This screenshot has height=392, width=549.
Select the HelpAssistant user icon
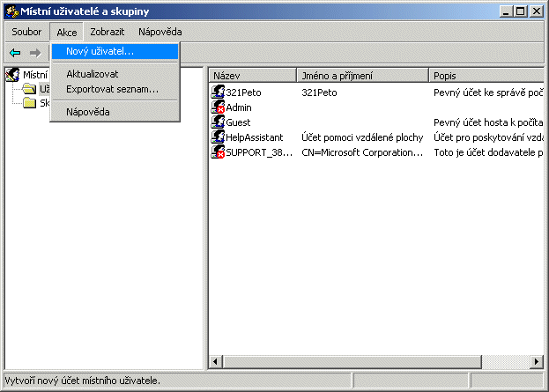click(219, 137)
